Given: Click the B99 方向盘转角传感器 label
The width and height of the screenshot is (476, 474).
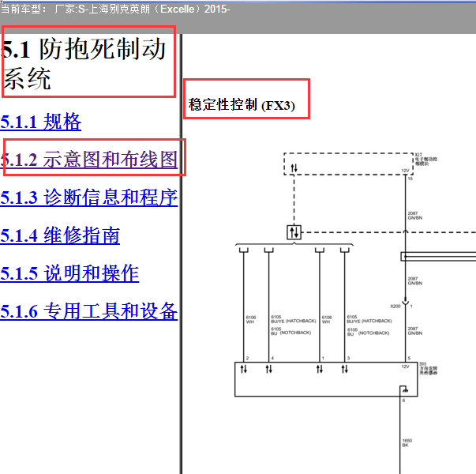Looking at the screenshot, I should (x=429, y=368).
